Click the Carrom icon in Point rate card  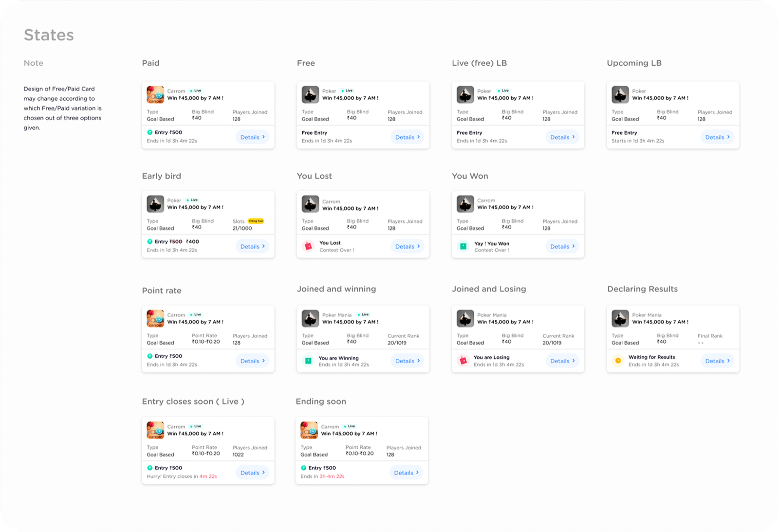click(155, 318)
